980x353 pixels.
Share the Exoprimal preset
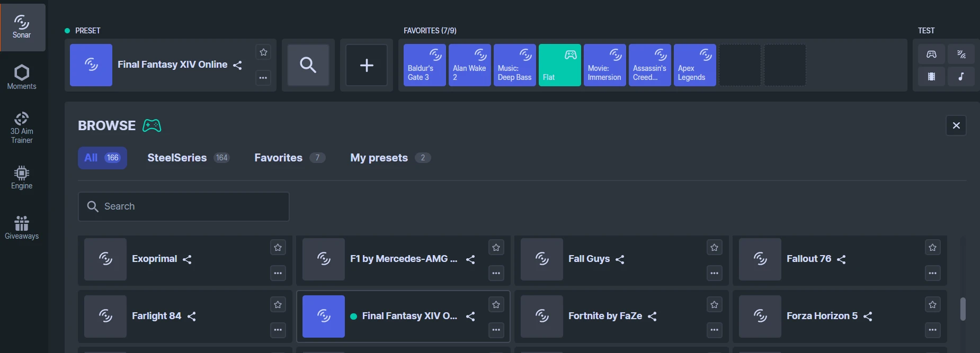[187, 259]
